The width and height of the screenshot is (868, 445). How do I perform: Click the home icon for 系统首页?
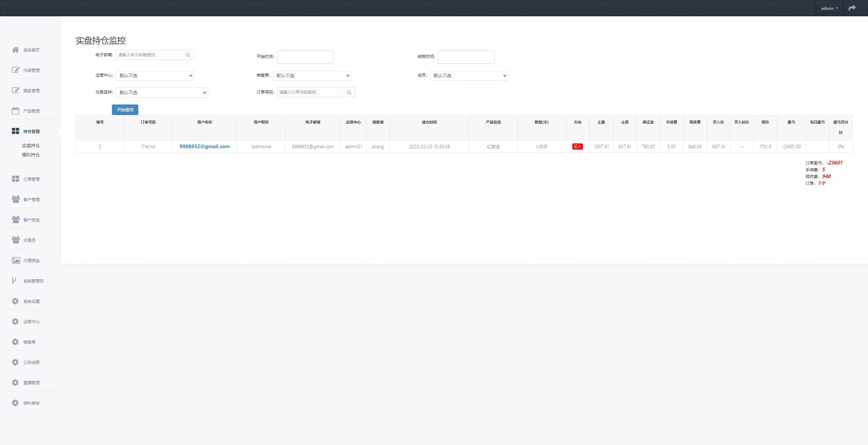(15, 50)
